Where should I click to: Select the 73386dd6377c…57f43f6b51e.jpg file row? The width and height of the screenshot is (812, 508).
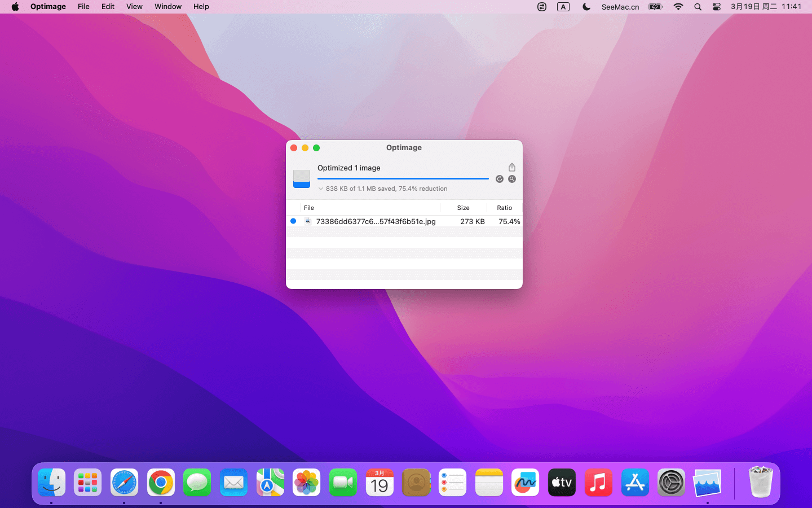coord(404,221)
